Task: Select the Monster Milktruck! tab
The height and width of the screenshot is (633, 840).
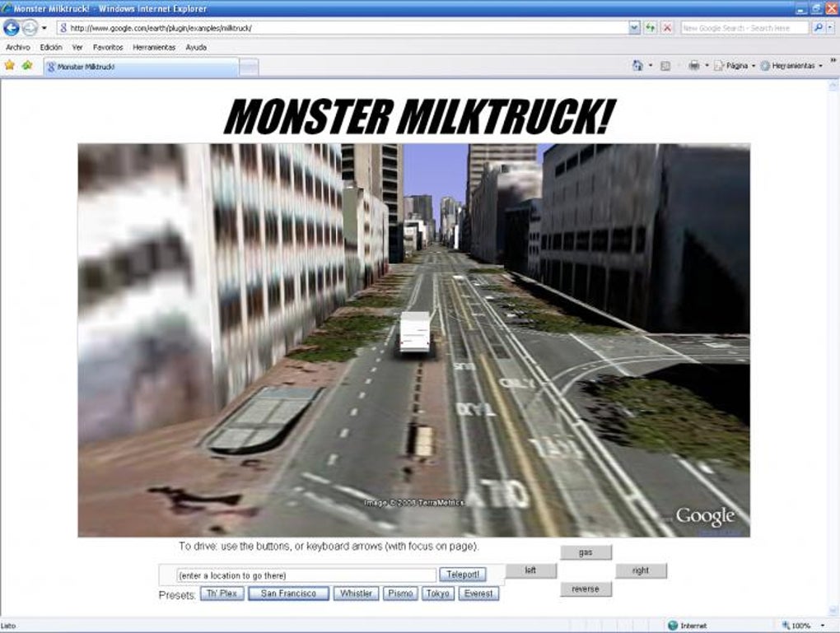Action: pyautogui.click(x=141, y=67)
